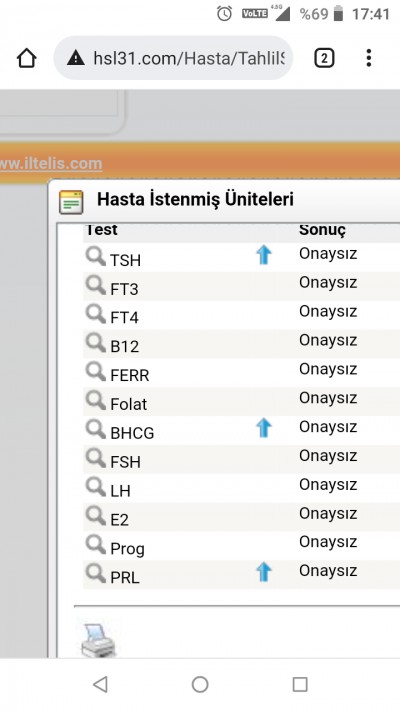Tap the Android back navigation button
Screen dimensions: 400x711
(100, 684)
